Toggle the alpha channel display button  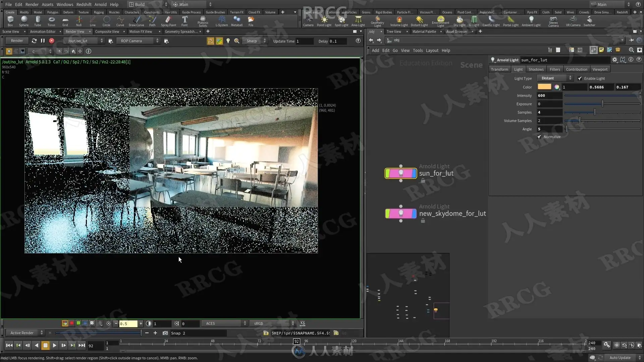coord(92,323)
